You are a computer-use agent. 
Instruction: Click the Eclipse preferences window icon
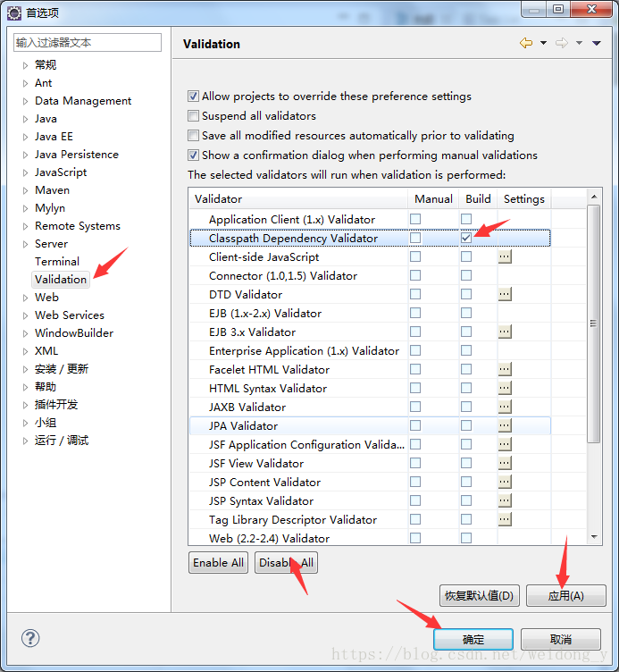click(x=13, y=13)
